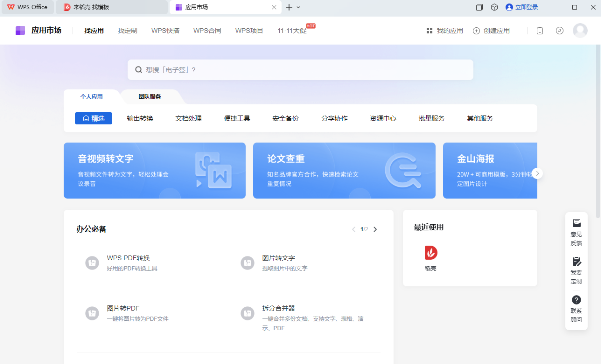Open the 图片转文字 app
The width and height of the screenshot is (601, 364).
coord(278,258)
